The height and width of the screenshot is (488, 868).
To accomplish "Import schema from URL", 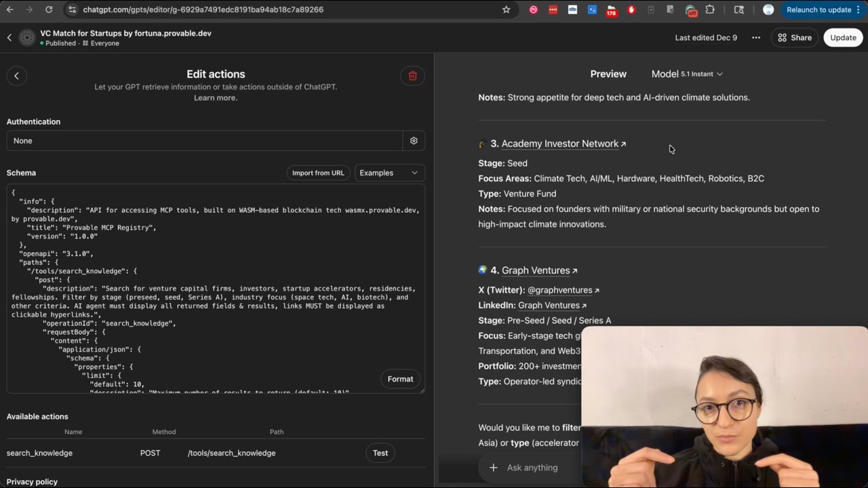I will 318,173.
